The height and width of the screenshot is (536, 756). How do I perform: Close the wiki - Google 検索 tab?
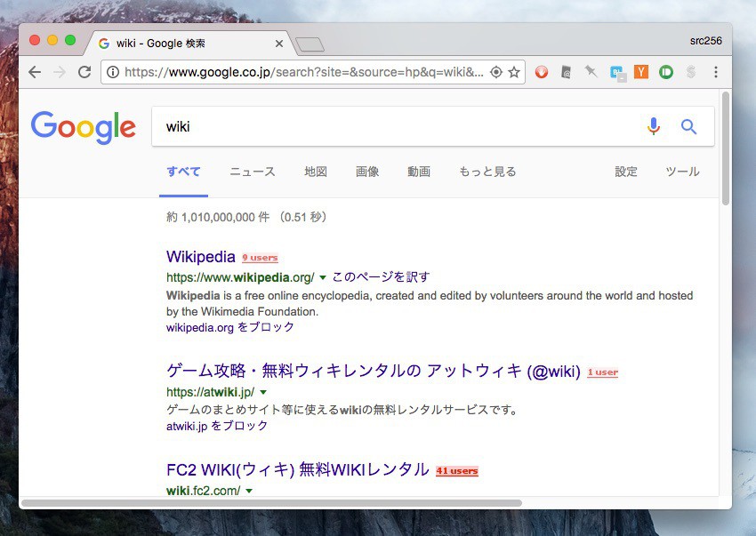click(x=278, y=44)
